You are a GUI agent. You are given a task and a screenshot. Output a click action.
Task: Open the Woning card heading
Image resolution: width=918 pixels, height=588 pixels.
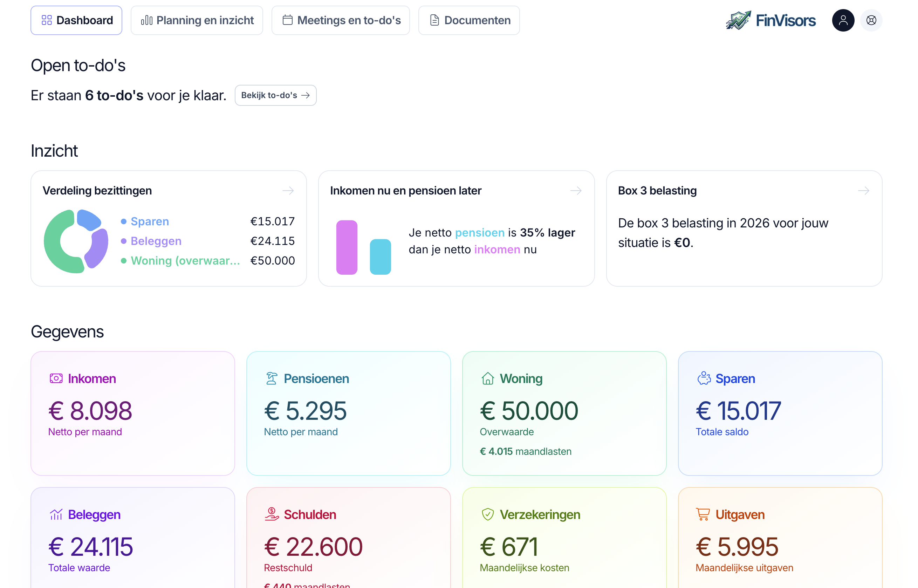click(x=521, y=378)
